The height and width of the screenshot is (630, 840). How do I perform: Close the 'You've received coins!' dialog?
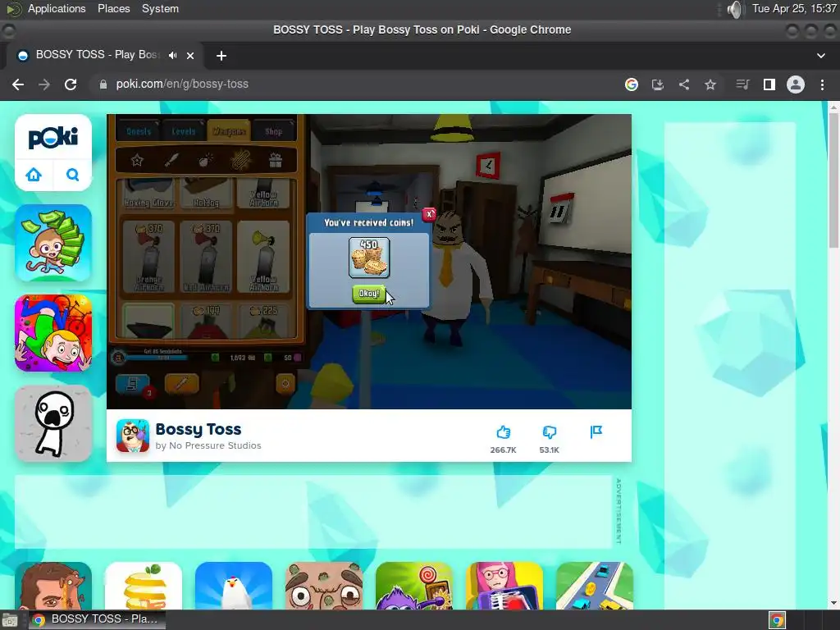tap(429, 214)
